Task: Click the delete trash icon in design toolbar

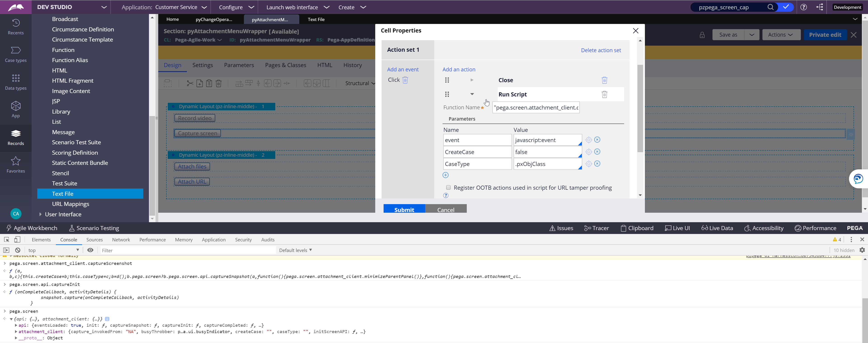Action: (x=218, y=83)
